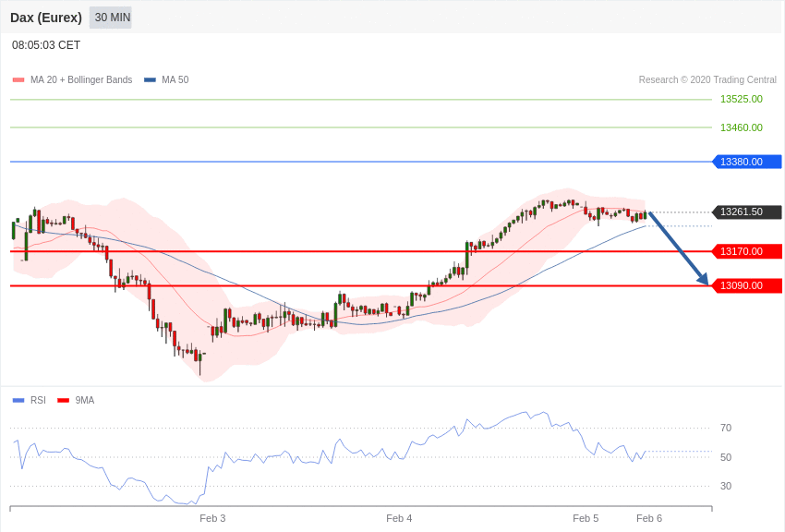The height and width of the screenshot is (532, 785).
Task: Select the 13170.00 red support tag
Action: tap(747, 251)
